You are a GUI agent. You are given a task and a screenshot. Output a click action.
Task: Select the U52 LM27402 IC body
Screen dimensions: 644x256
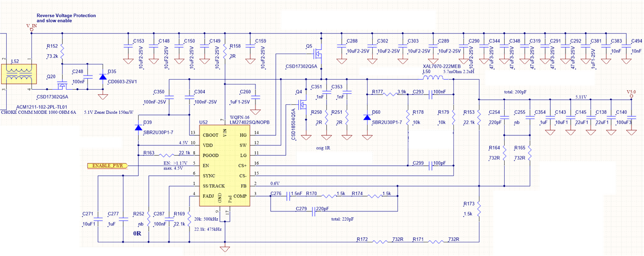tap(225, 165)
